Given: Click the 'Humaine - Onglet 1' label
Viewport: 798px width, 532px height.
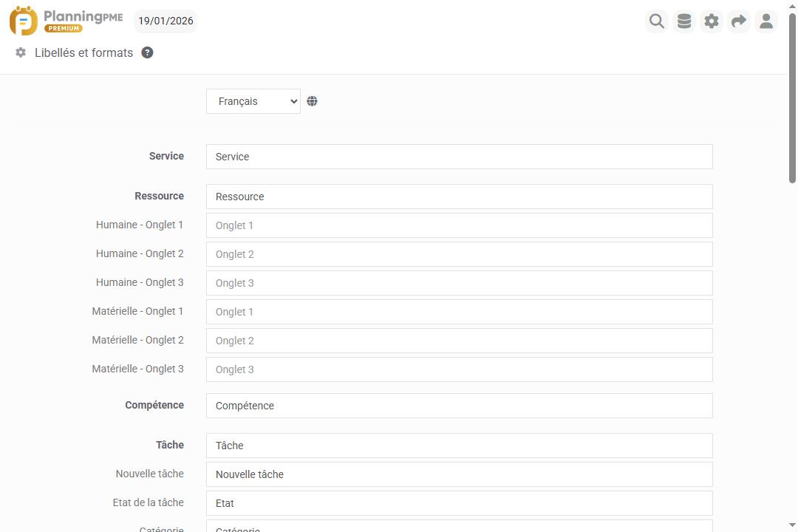Looking at the screenshot, I should pos(140,225).
